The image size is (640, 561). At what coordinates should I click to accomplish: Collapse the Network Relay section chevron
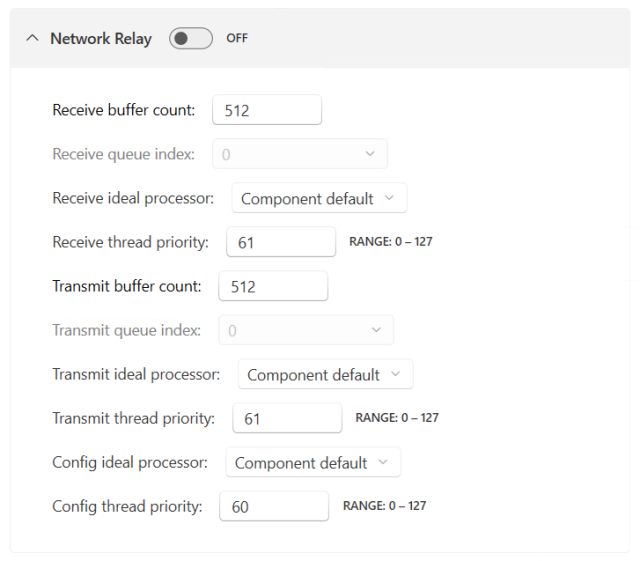point(32,39)
